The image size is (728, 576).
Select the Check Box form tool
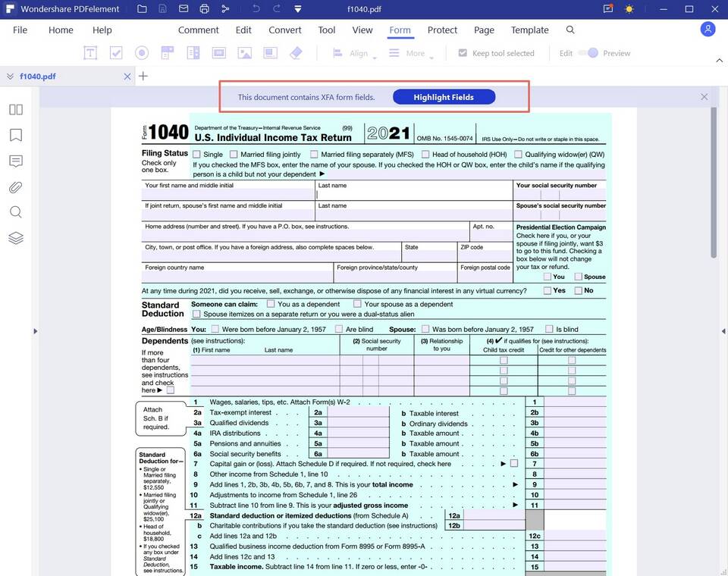[x=116, y=53]
